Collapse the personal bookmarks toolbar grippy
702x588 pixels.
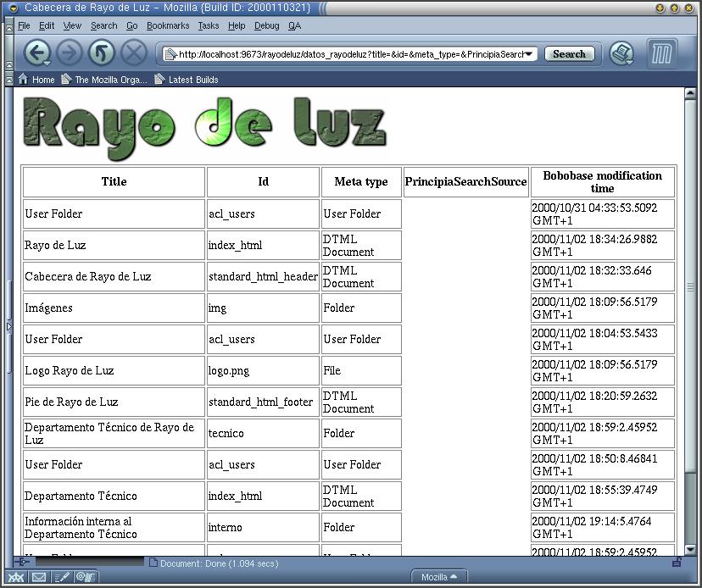click(x=9, y=80)
